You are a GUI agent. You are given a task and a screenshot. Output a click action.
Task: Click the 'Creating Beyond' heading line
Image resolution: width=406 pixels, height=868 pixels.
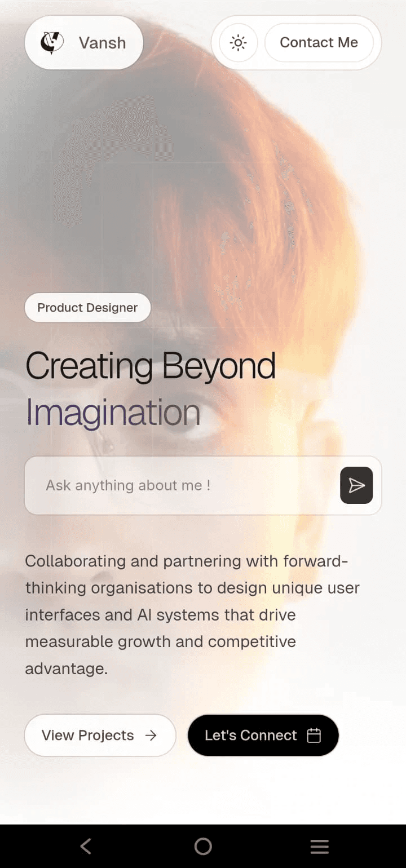click(x=151, y=366)
